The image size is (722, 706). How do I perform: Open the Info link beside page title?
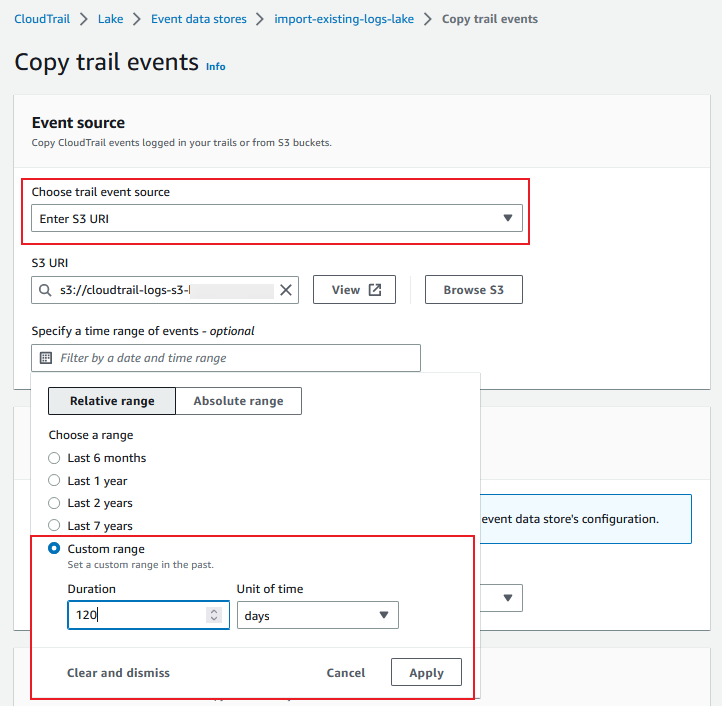pyautogui.click(x=215, y=66)
